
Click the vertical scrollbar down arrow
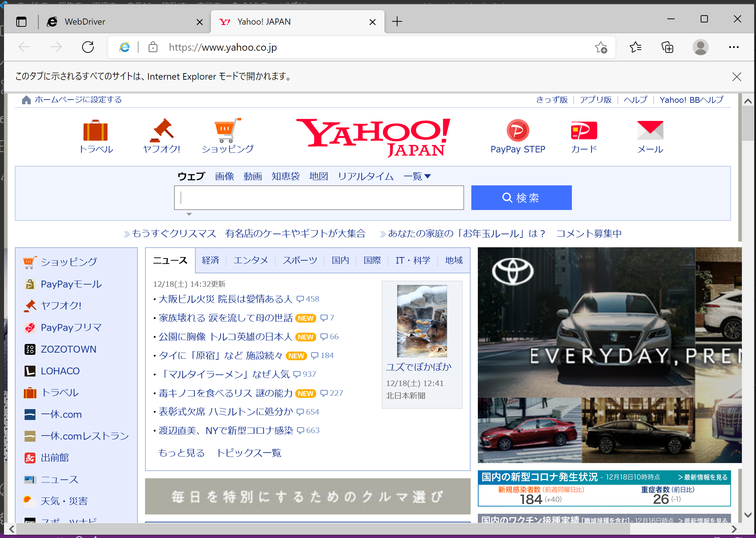[x=748, y=514]
